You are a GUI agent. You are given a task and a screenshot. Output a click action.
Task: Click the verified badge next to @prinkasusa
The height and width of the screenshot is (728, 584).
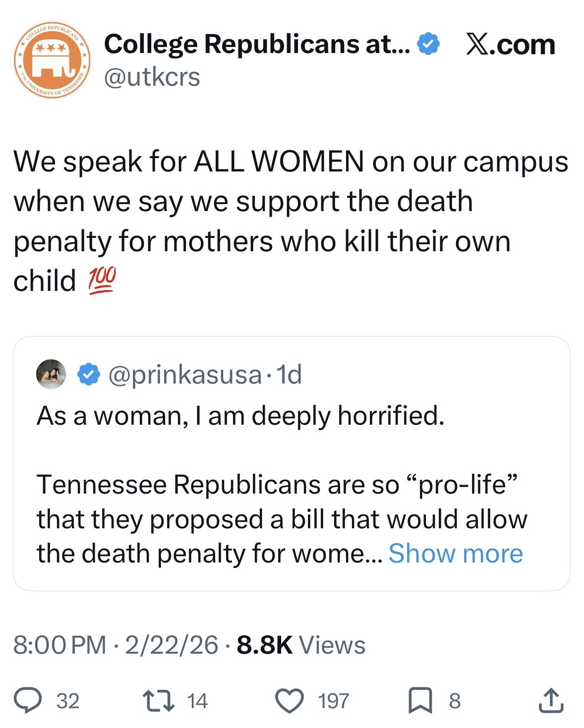click(x=89, y=375)
